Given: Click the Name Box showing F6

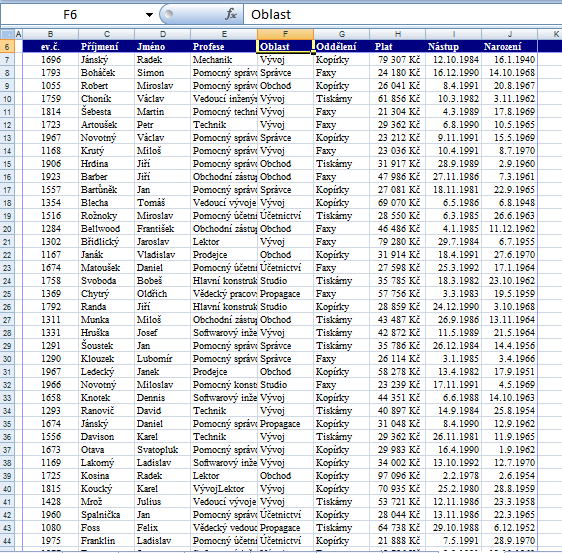Looking at the screenshot, I should click(71, 15).
